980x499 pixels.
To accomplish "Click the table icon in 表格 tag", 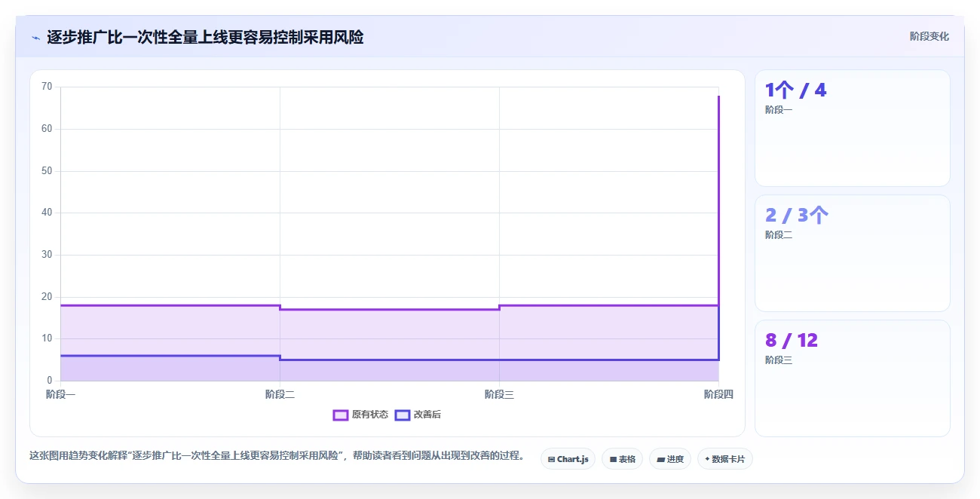I will (613, 459).
